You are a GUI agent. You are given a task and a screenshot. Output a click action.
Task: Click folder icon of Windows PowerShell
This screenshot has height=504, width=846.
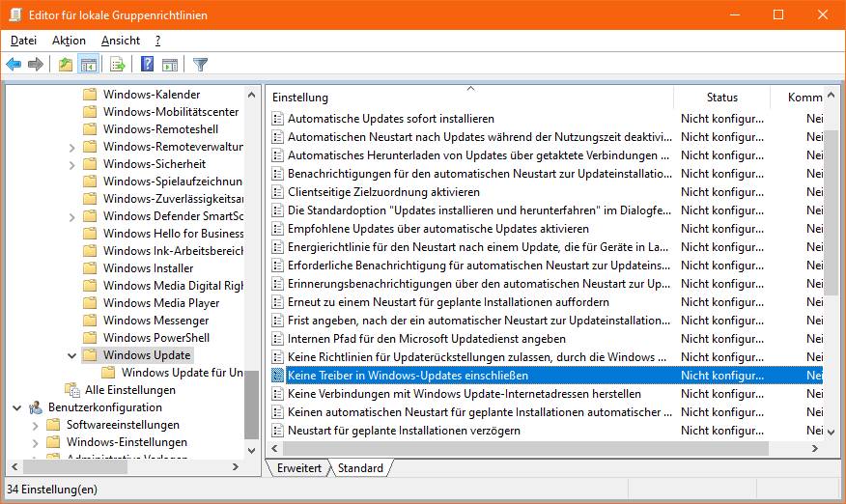point(90,338)
